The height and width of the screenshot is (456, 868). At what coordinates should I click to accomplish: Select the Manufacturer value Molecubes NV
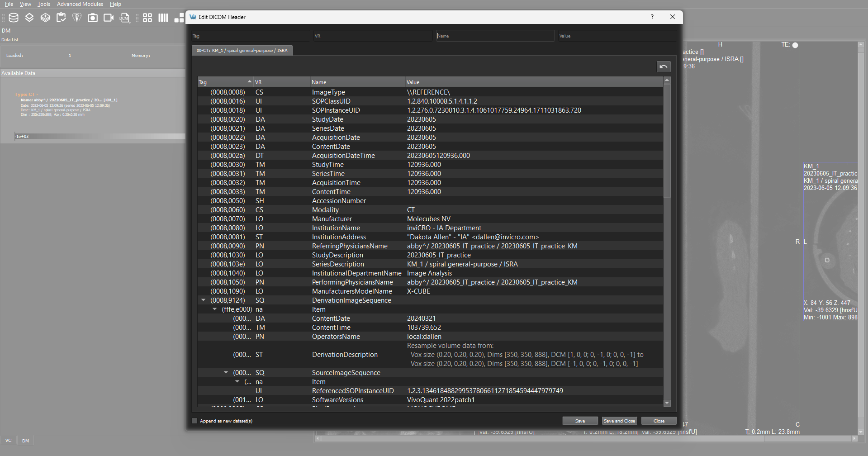[429, 219]
